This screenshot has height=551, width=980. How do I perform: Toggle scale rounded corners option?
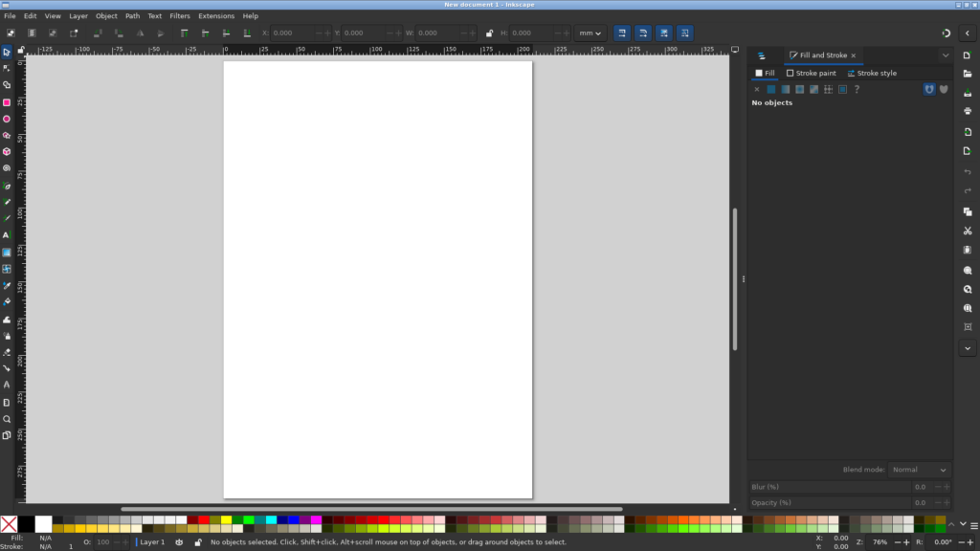point(643,33)
